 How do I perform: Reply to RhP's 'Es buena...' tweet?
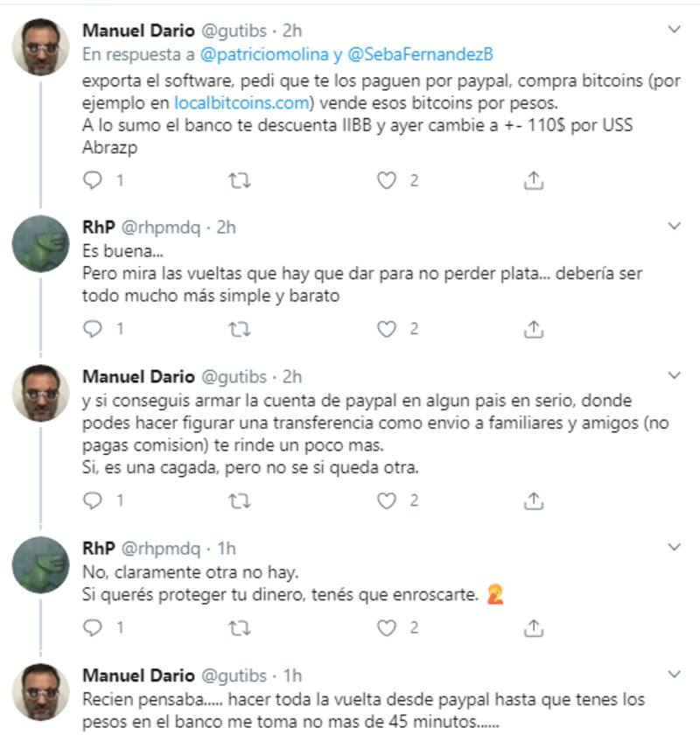[93, 329]
